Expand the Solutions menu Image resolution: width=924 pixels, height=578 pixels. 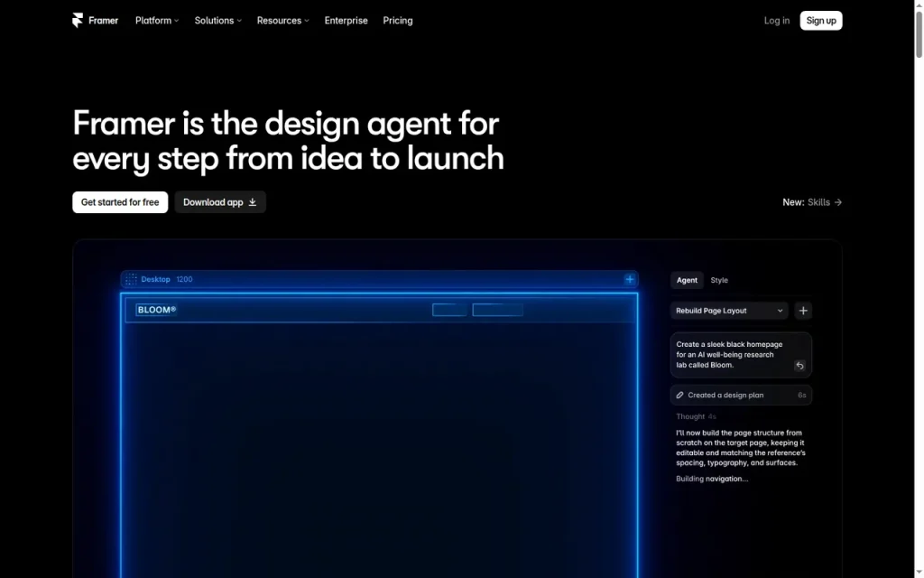click(x=218, y=21)
